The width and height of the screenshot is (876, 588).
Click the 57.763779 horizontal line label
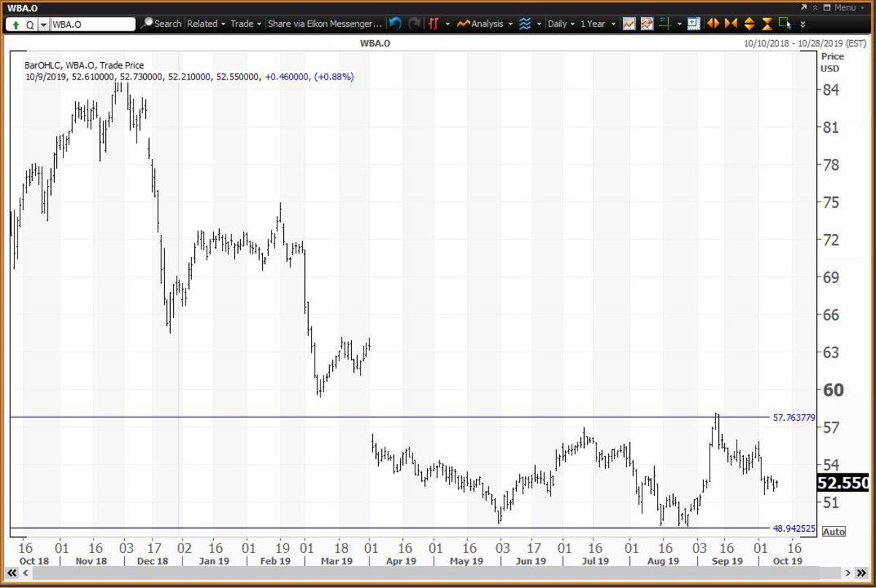tap(794, 418)
